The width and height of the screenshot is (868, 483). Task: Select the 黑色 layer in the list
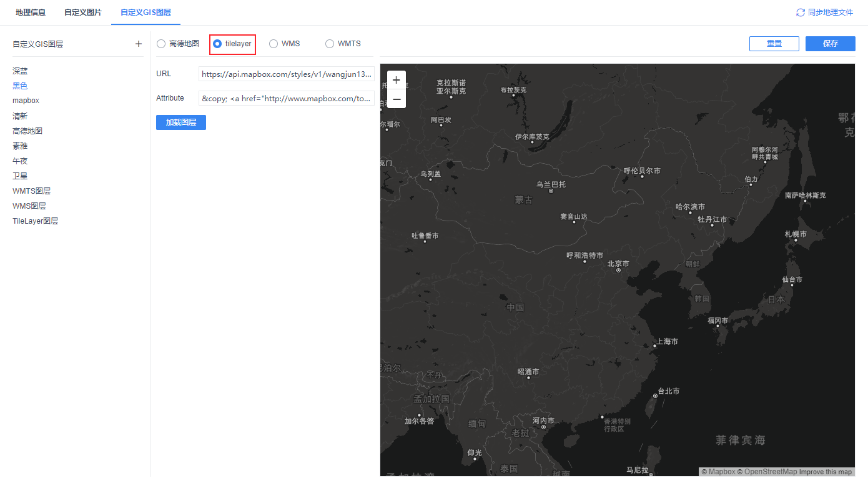click(x=20, y=86)
